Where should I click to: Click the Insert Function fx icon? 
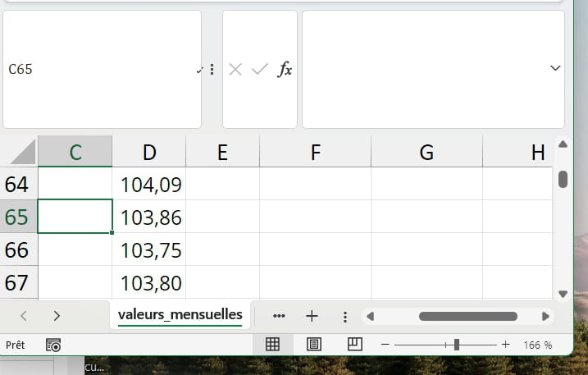pyautogui.click(x=285, y=70)
